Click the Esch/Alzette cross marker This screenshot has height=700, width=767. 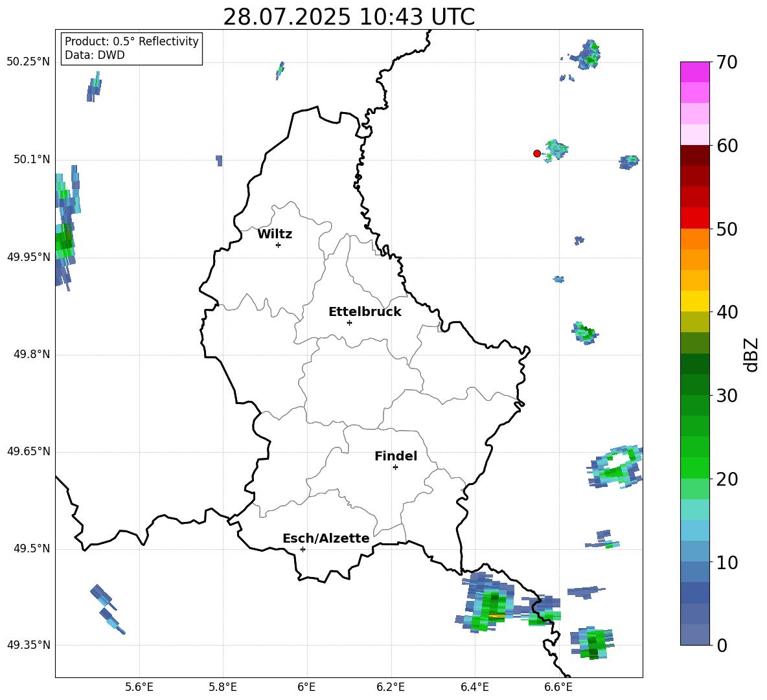(x=303, y=549)
